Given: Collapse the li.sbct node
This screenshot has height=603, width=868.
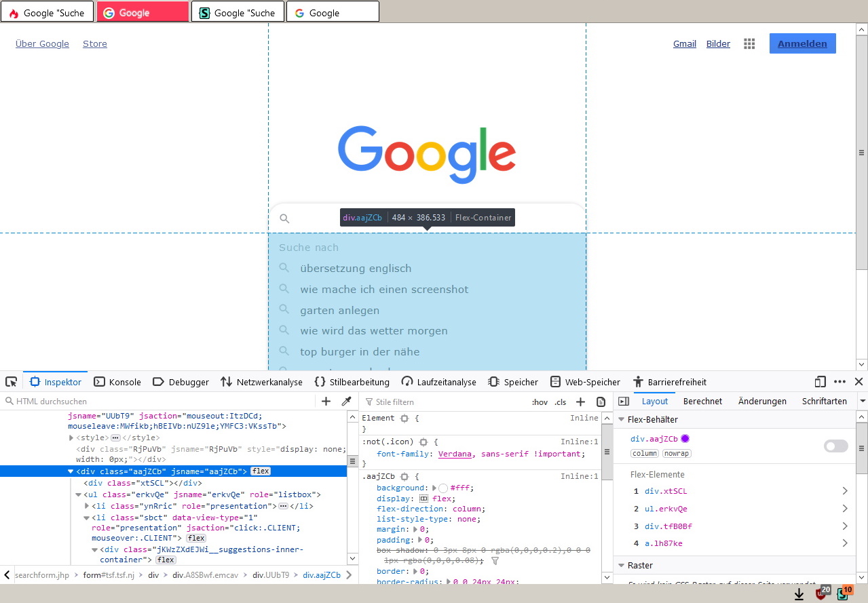Looking at the screenshot, I should pyautogui.click(x=87, y=517).
